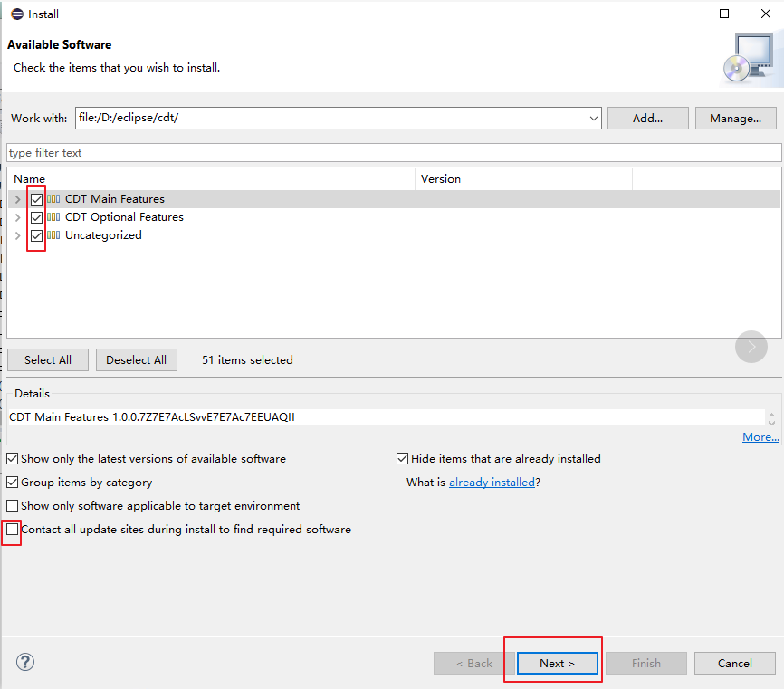Expand the CDT Main Features tree node
Image resolution: width=784 pixels, height=689 pixels.
[x=17, y=198]
